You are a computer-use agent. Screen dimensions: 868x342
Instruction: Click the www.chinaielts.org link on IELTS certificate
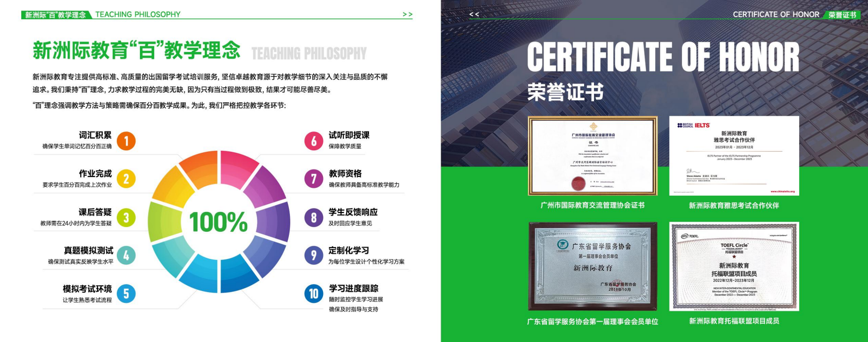click(x=782, y=192)
